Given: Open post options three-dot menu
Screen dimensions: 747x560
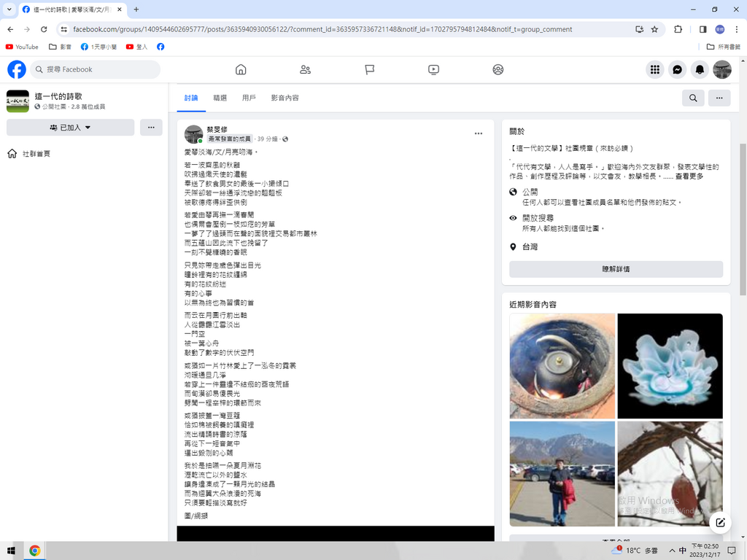Looking at the screenshot, I should [478, 133].
